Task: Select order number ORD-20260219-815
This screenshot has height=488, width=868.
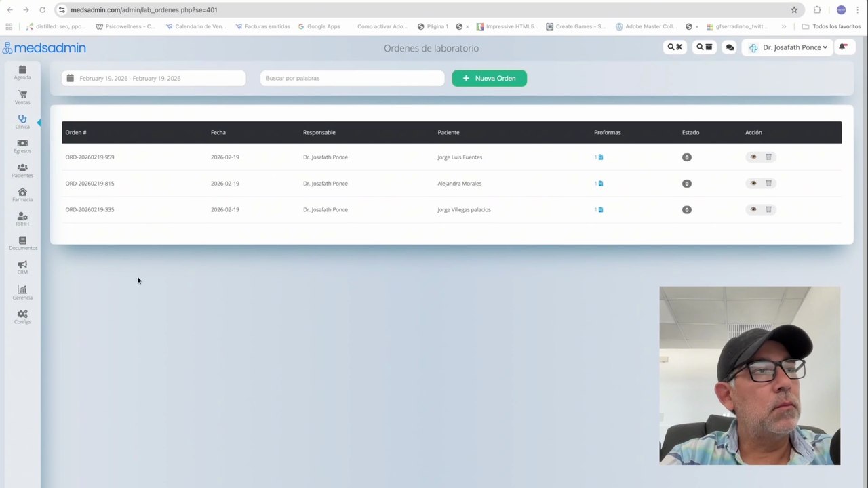Action: [90, 184]
